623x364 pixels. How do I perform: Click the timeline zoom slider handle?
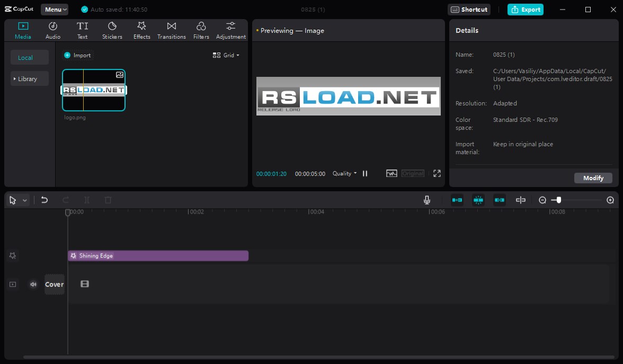pos(558,200)
